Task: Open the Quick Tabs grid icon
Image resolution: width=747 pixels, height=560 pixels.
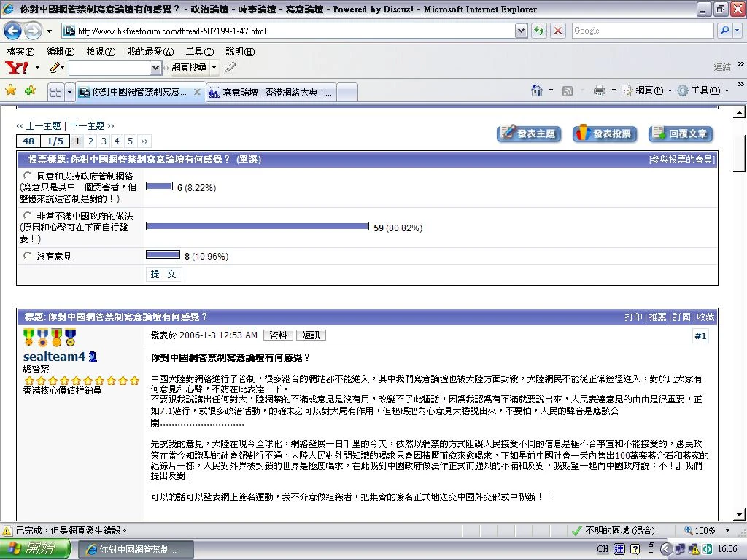Action: coord(55,92)
